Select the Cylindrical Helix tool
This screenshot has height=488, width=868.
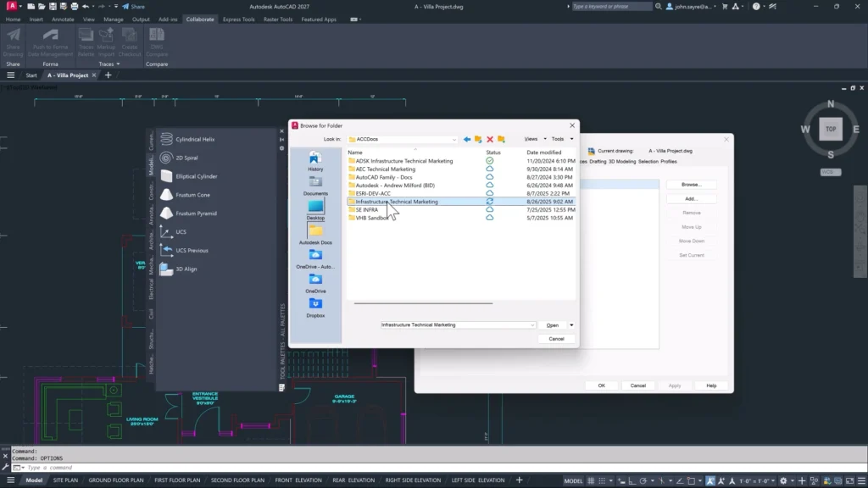click(188, 140)
